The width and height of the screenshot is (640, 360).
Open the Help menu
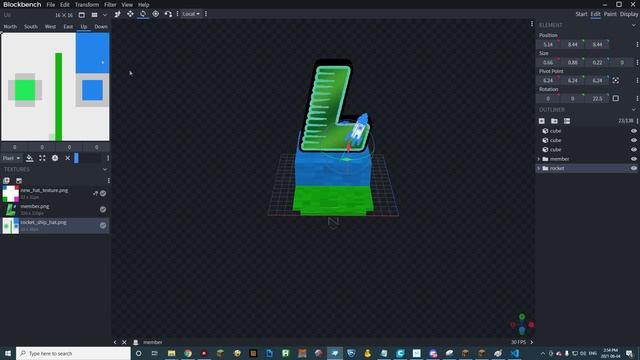click(143, 4)
